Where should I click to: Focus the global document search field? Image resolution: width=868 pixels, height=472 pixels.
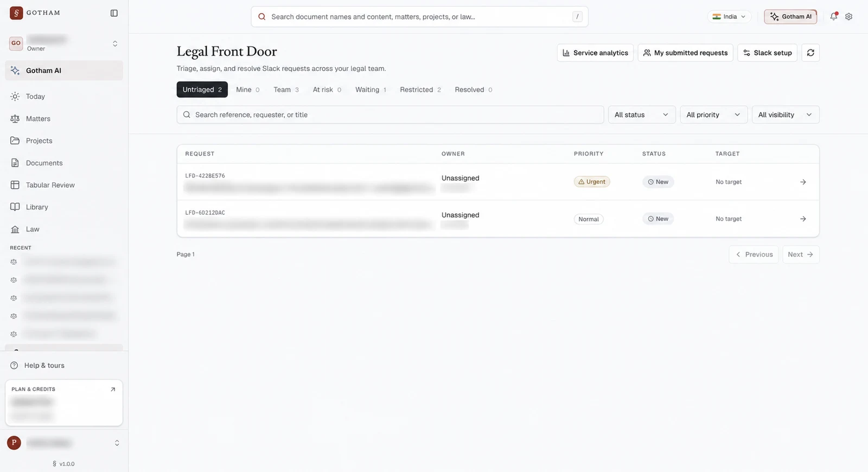[x=419, y=17]
